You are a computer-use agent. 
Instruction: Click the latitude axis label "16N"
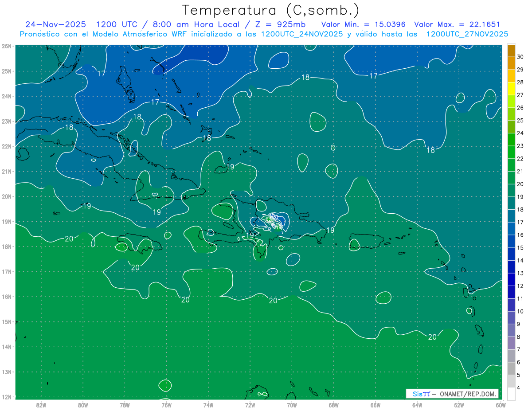click(x=7, y=297)
